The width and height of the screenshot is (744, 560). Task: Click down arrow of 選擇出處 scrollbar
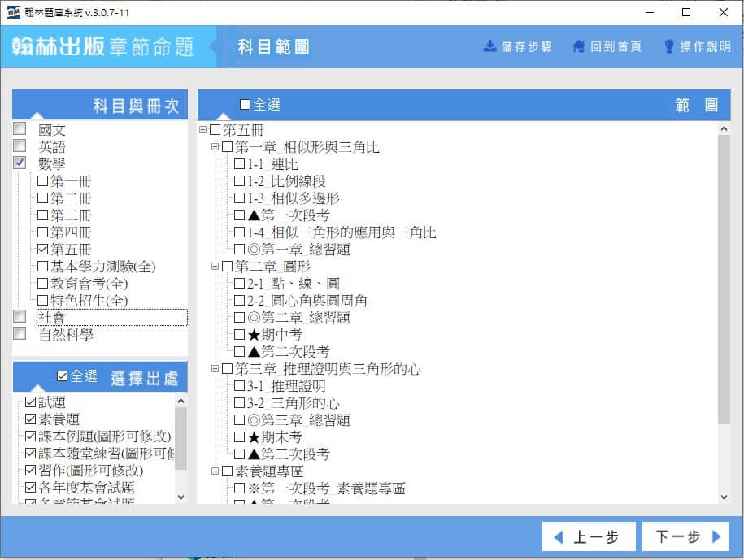(181, 497)
